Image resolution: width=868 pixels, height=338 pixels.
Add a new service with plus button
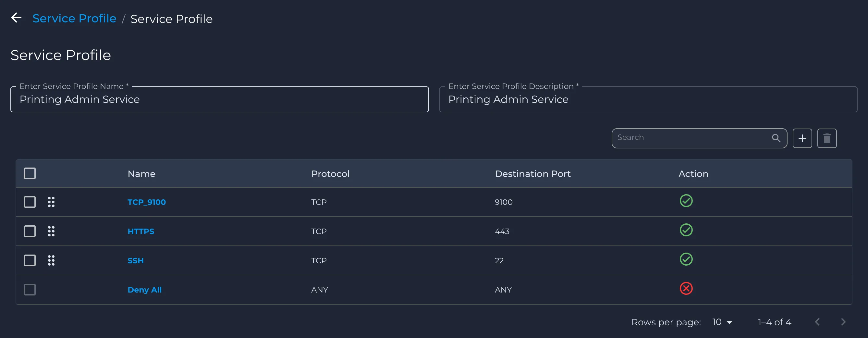802,138
